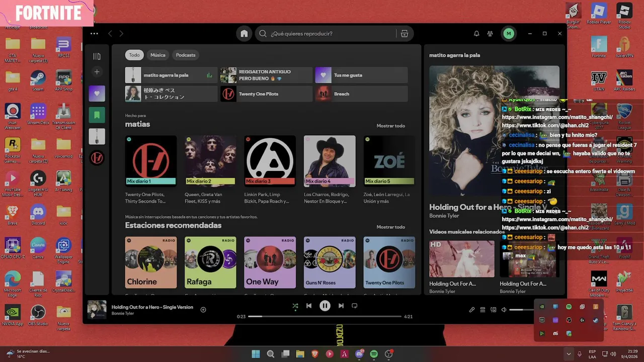This screenshot has height=362, width=644.
Task: Open 'REGGAETON ANTIGUO PERO BUENO' shortcut
Action: [266, 75]
